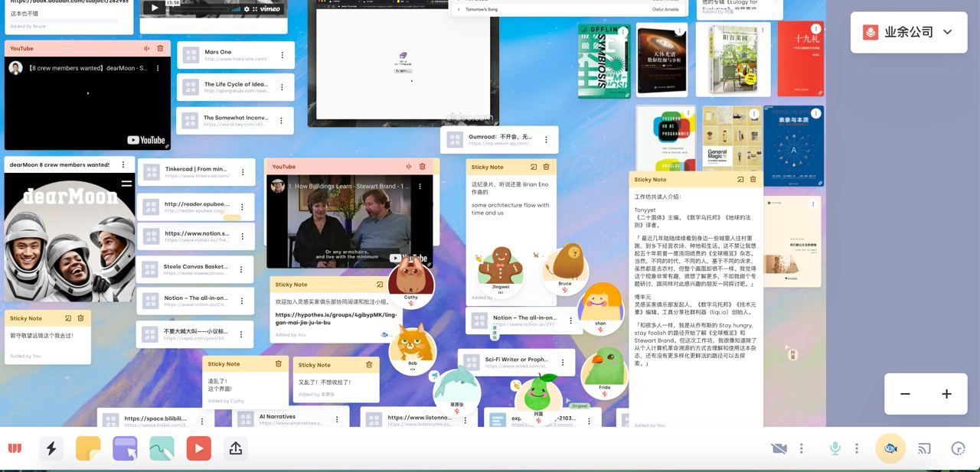Open options for 不要大喊大叫 link card
Viewport: 980px width, 472px height.
pyautogui.click(x=243, y=334)
